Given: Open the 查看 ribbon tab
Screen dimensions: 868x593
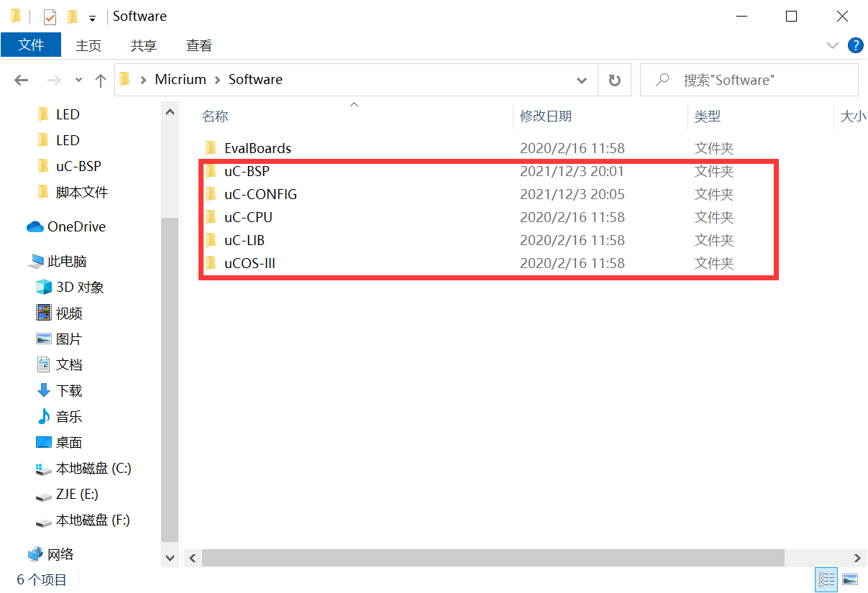Looking at the screenshot, I should tap(199, 45).
